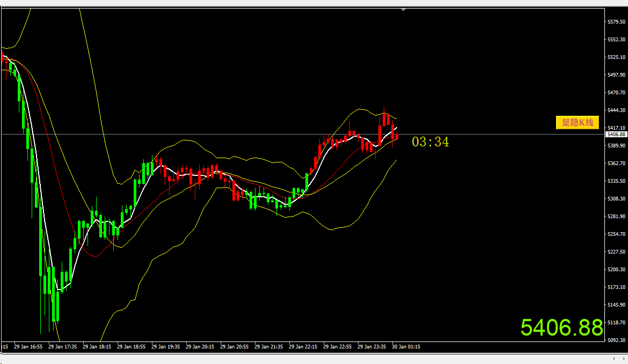Click the 29 Jan 22:55 time axis label

pos(338,347)
